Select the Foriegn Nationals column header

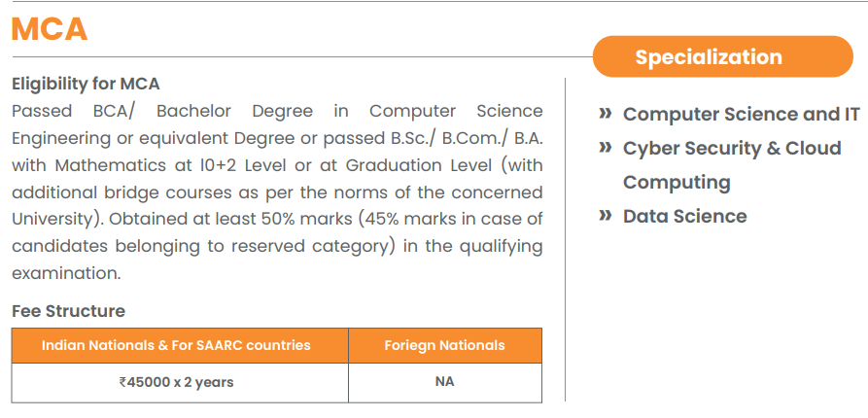444,345
